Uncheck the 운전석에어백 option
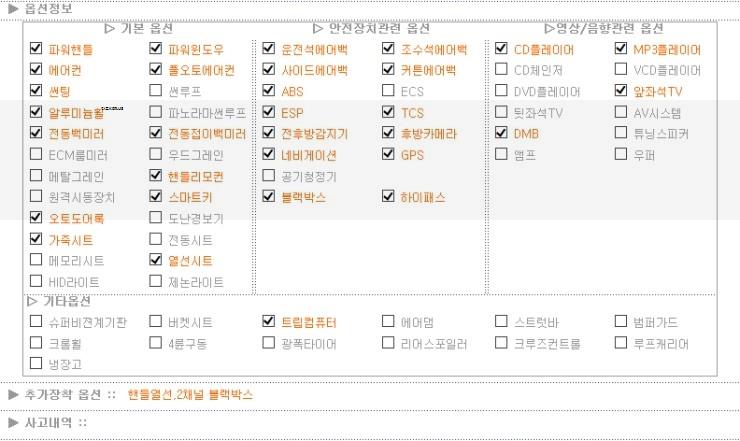This screenshot has height=441, width=740. coord(269,49)
